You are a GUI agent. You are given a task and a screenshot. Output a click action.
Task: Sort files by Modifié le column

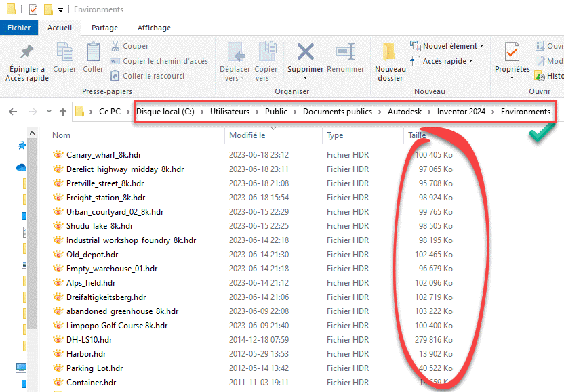point(247,135)
